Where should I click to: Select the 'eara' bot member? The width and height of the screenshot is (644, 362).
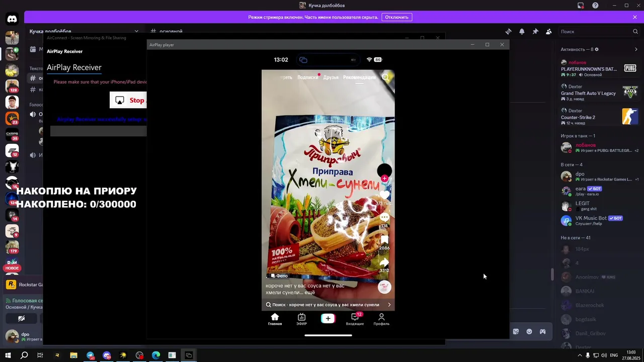(x=599, y=191)
